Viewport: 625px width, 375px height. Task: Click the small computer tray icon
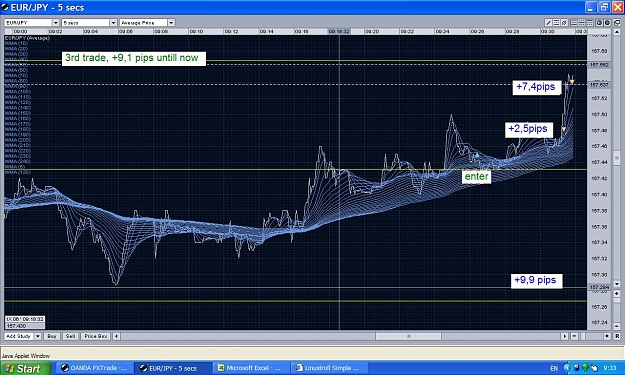pos(577,368)
